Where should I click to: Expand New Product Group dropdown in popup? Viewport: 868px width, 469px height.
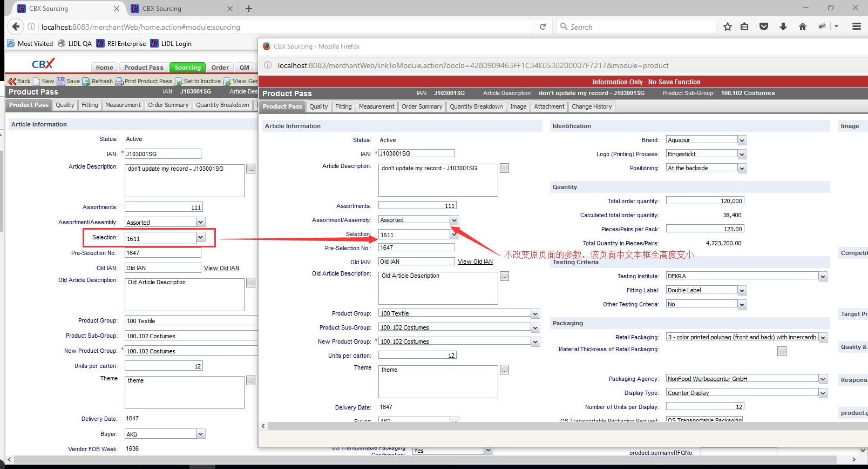point(535,341)
